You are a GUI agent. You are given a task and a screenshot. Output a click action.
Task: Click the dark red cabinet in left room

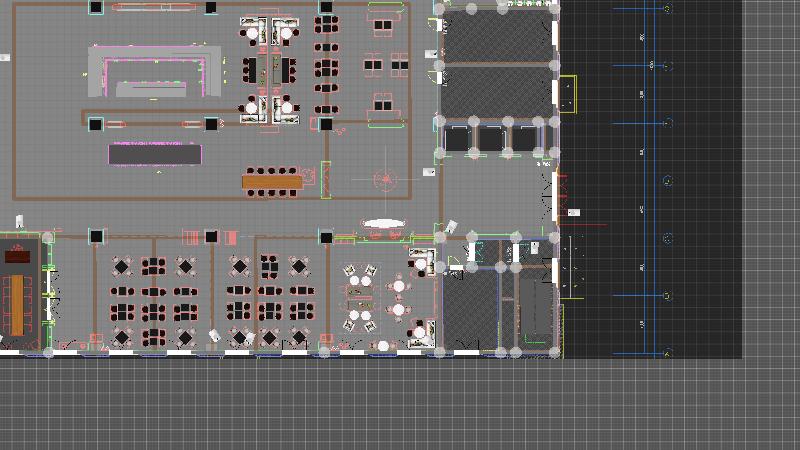16,256
